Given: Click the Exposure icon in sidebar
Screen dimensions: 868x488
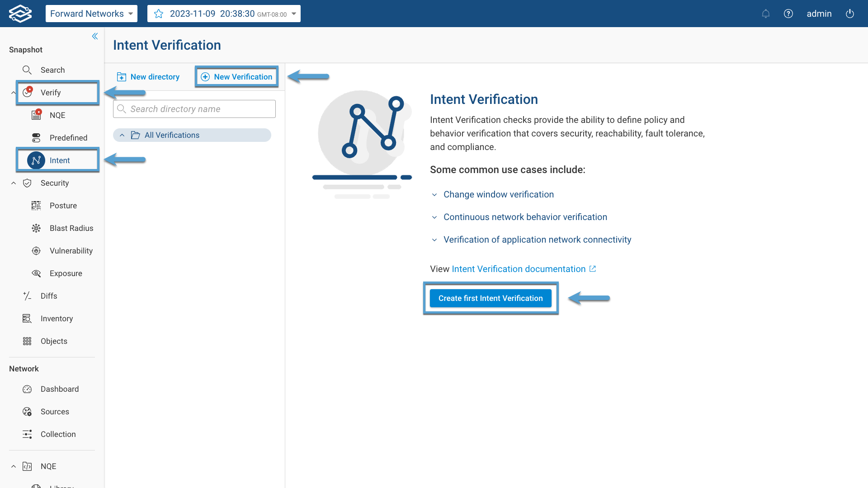Looking at the screenshot, I should point(36,273).
